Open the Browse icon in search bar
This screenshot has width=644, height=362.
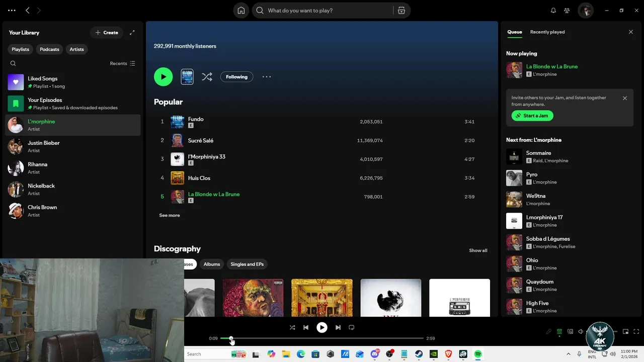pyautogui.click(x=401, y=11)
